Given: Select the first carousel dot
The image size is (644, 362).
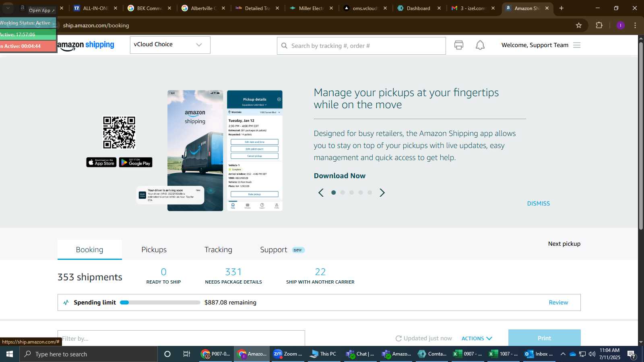Looking at the screenshot, I should pos(334,193).
